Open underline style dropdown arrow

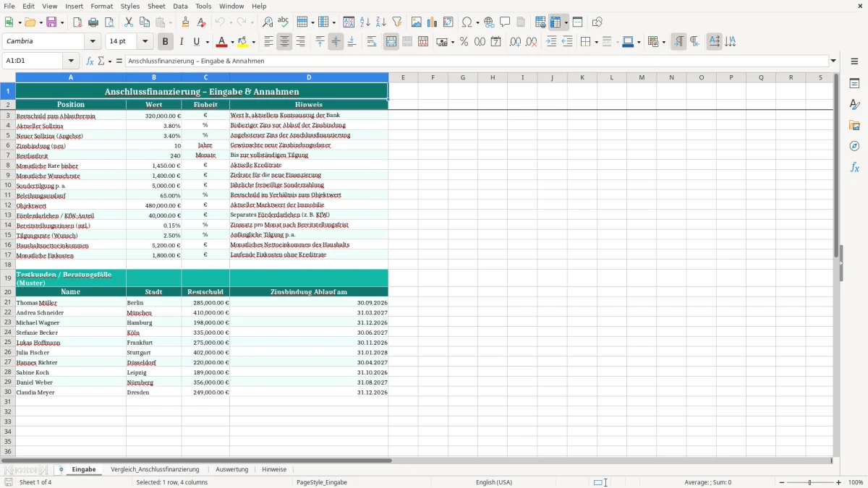point(207,42)
